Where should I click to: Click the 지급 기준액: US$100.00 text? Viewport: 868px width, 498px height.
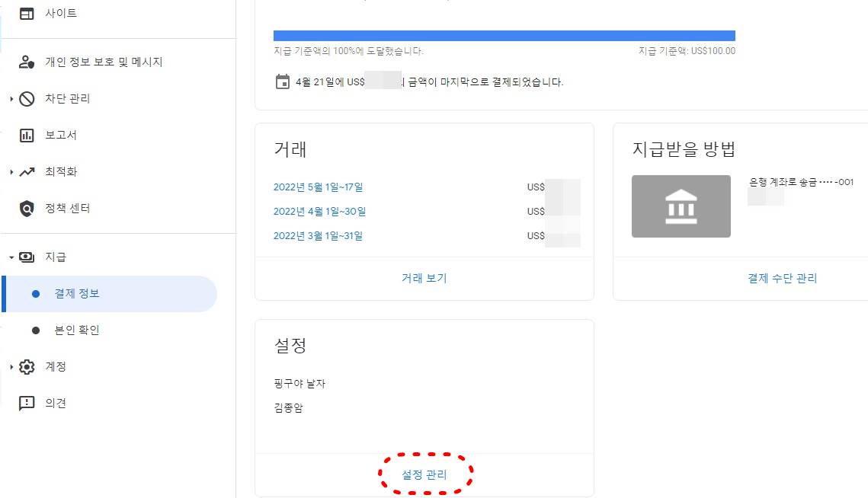point(687,51)
